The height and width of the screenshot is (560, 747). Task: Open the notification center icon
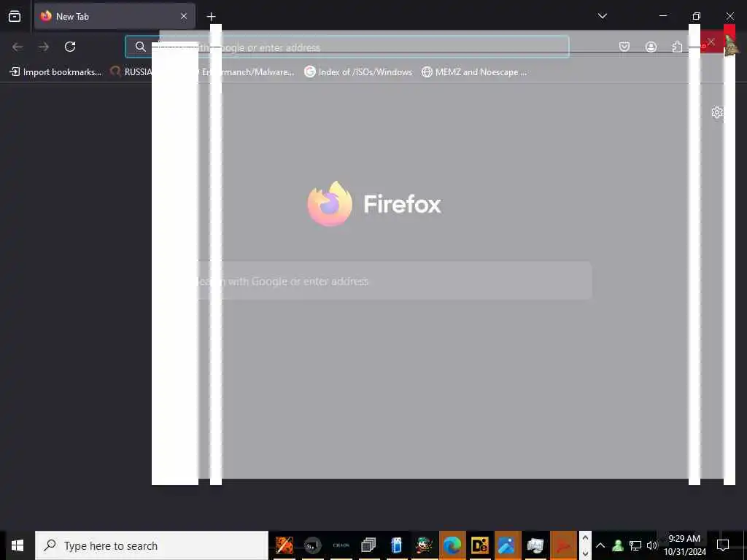click(x=723, y=545)
